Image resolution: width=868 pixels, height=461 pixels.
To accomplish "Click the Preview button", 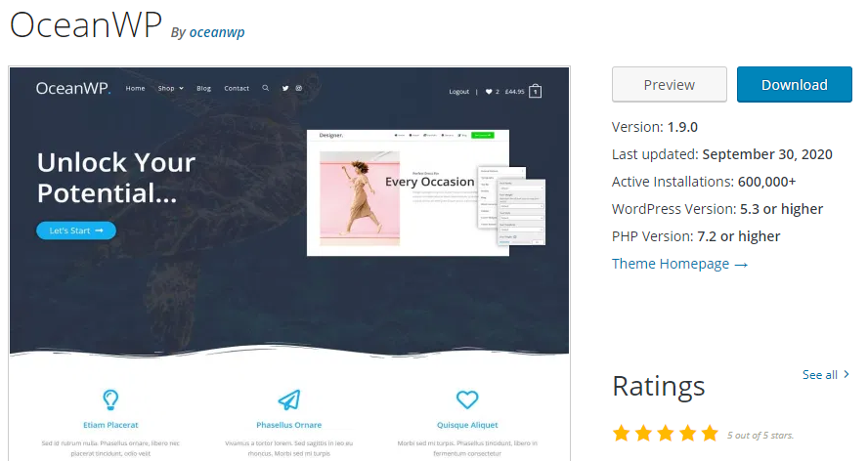I will [x=670, y=85].
